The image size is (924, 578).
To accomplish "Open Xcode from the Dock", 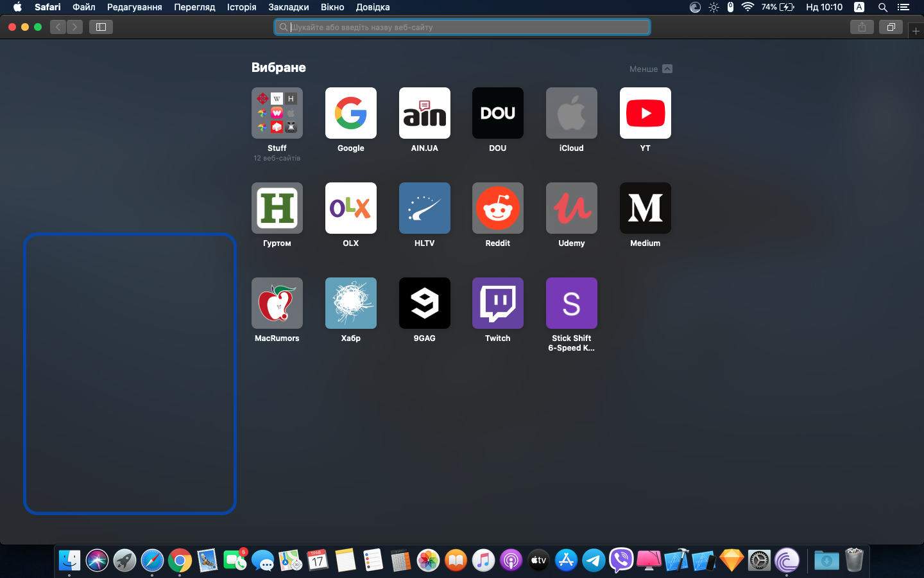I will pos(676,561).
